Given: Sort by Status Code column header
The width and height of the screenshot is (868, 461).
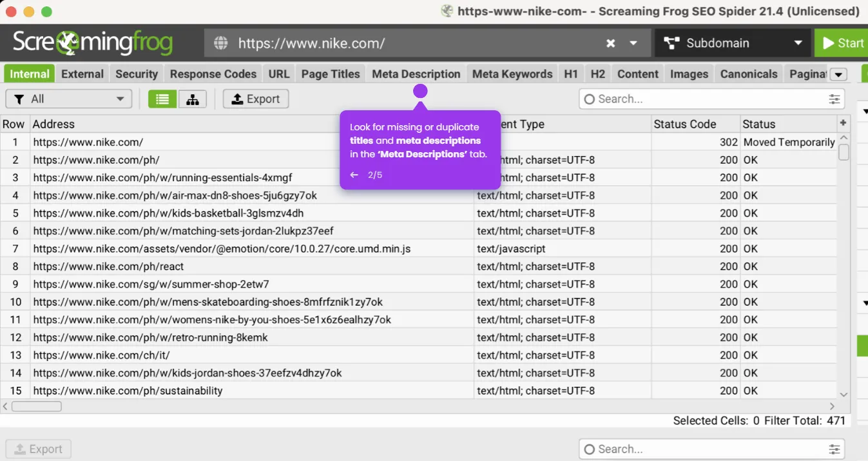Looking at the screenshot, I should pyautogui.click(x=695, y=124).
